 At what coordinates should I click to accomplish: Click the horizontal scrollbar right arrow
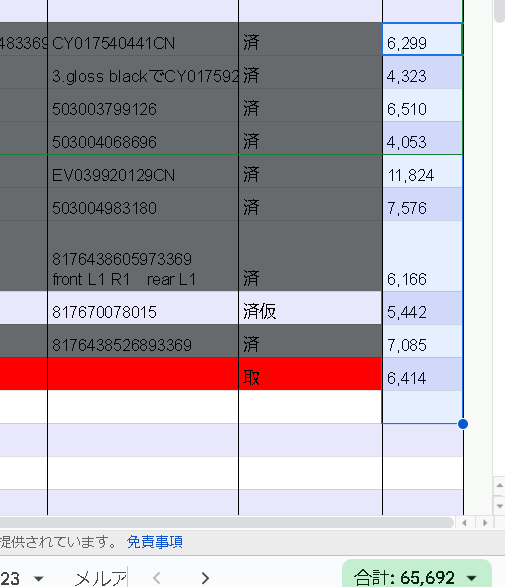coord(485,523)
